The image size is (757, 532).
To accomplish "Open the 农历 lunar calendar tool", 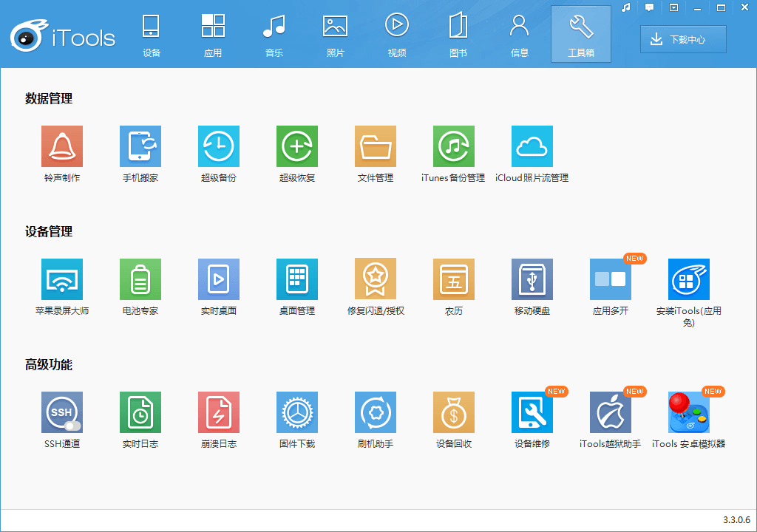I will 454,279.
